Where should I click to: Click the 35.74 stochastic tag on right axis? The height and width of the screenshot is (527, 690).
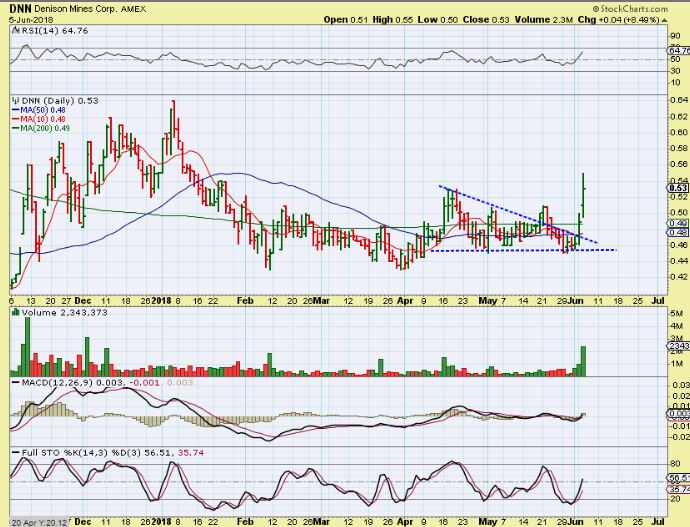(x=679, y=489)
